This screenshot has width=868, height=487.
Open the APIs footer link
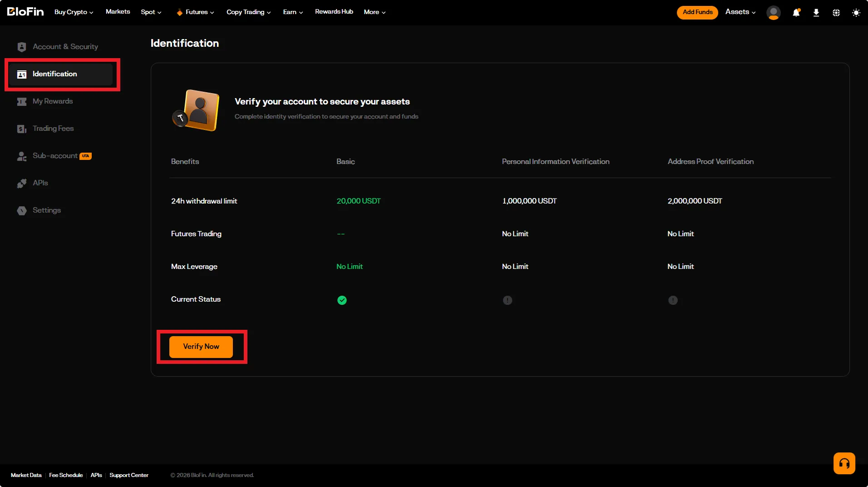tap(96, 475)
